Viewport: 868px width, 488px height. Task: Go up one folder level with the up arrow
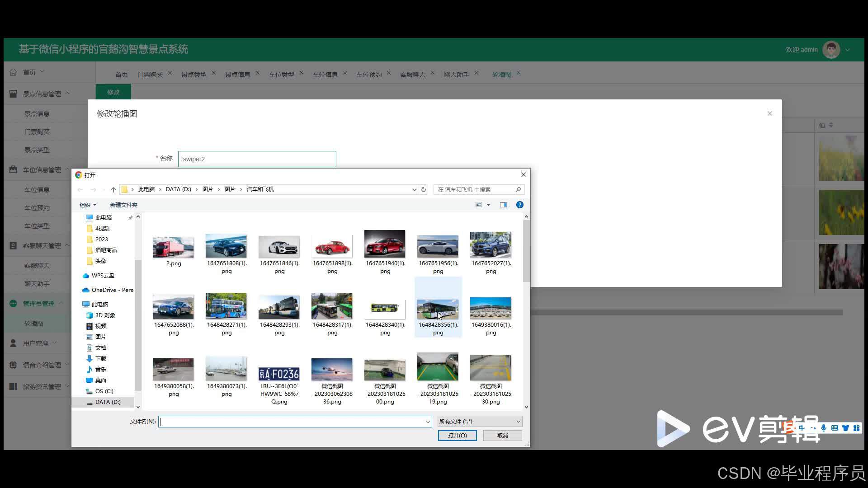113,190
